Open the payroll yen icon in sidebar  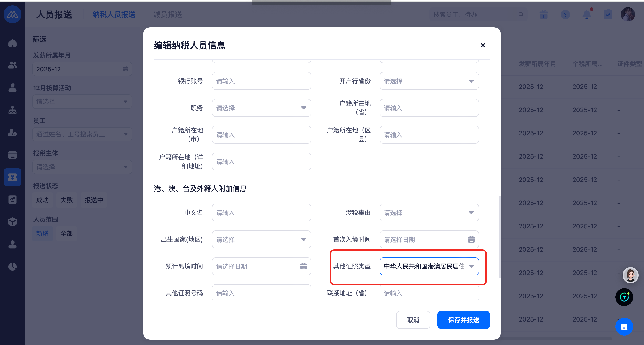[x=12, y=177]
